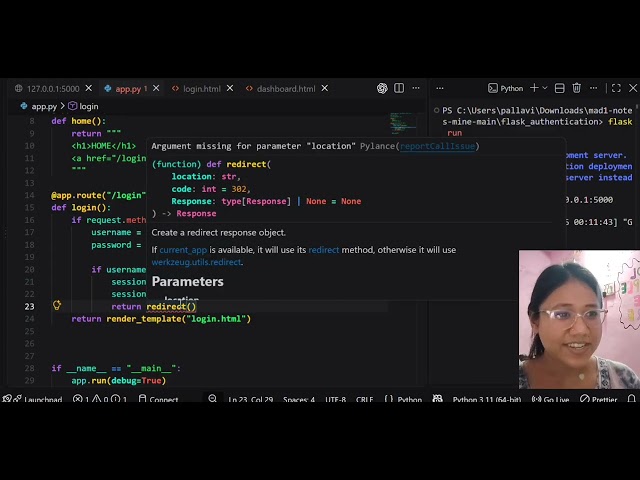
Task: Click the lightbulb code action icon
Action: [57, 305]
